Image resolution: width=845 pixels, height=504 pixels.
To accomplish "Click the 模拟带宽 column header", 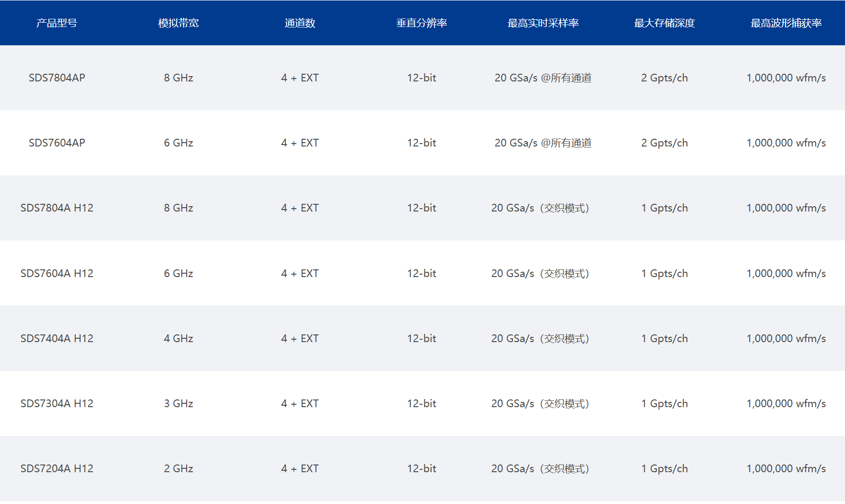I will click(178, 23).
